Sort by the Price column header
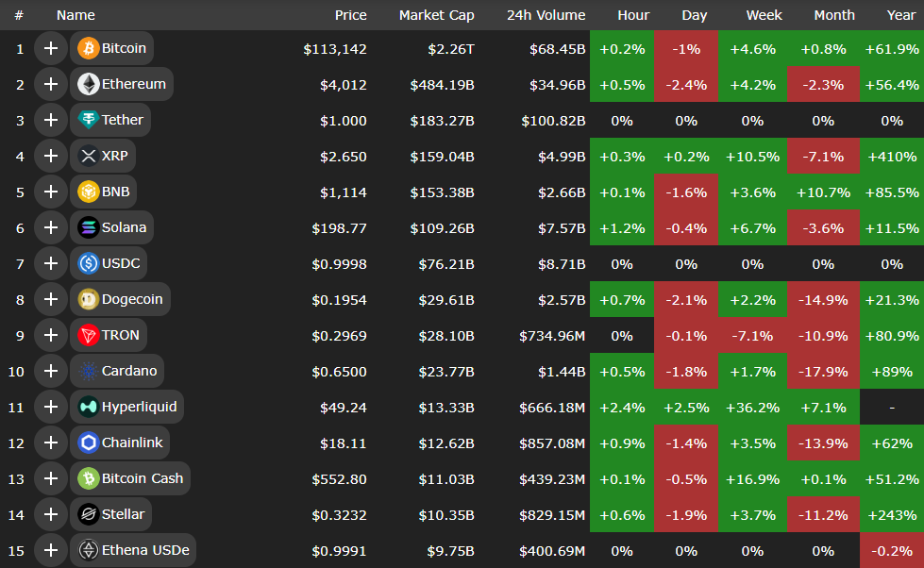The height and width of the screenshot is (568, 924). [x=350, y=15]
